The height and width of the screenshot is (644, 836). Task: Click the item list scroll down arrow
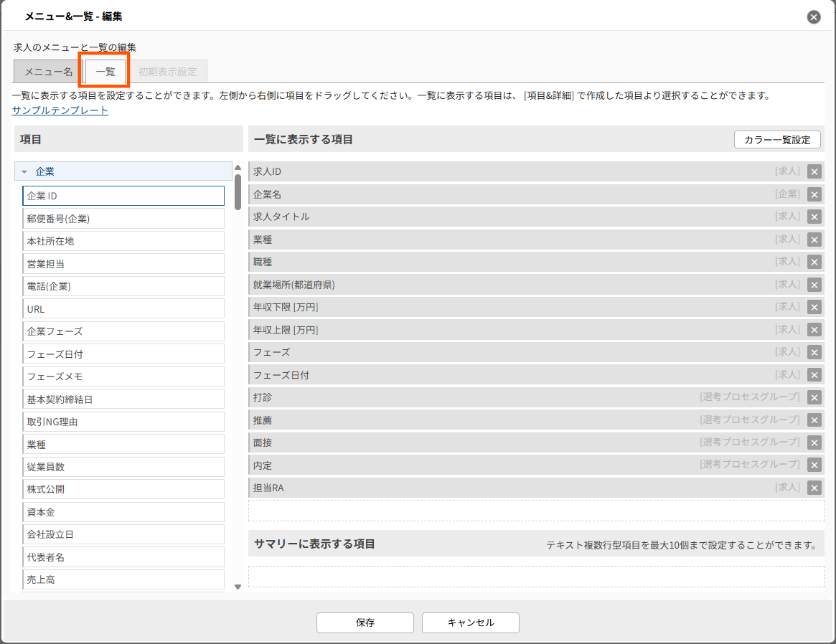tap(238, 587)
